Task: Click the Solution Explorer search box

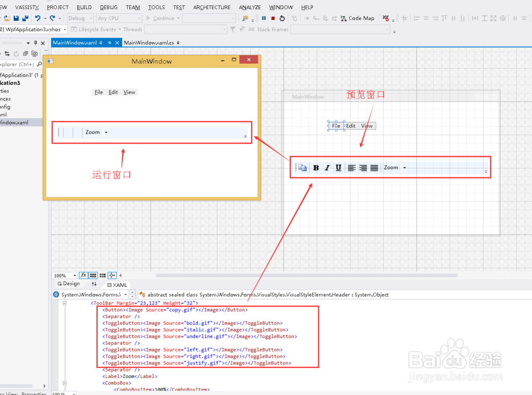Action: pyautogui.click(x=21, y=64)
